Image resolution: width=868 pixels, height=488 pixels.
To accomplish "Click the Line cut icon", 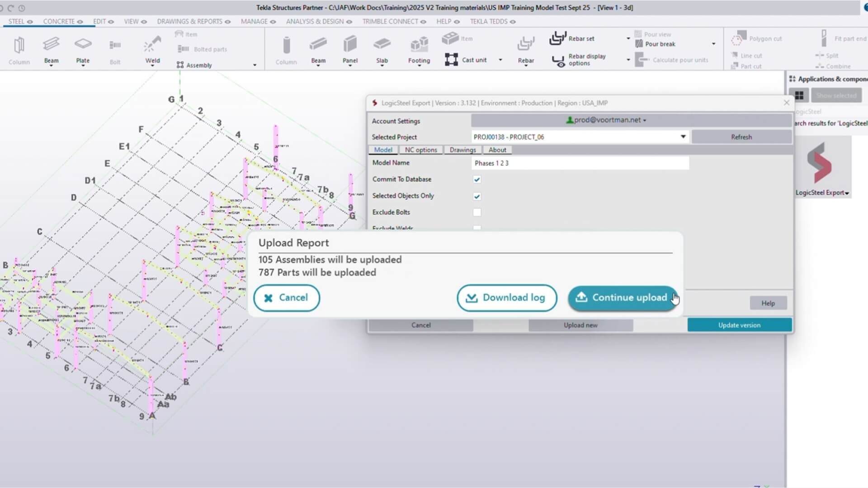I will tap(735, 55).
